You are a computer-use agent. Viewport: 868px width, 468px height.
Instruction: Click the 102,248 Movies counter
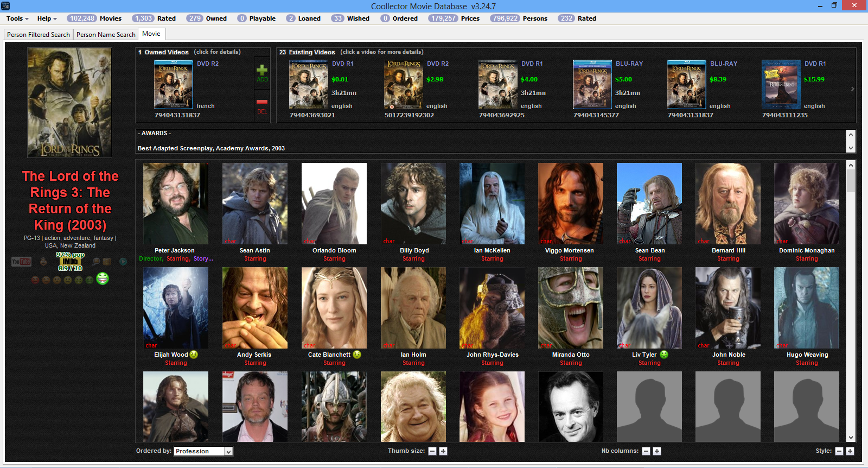[94, 18]
